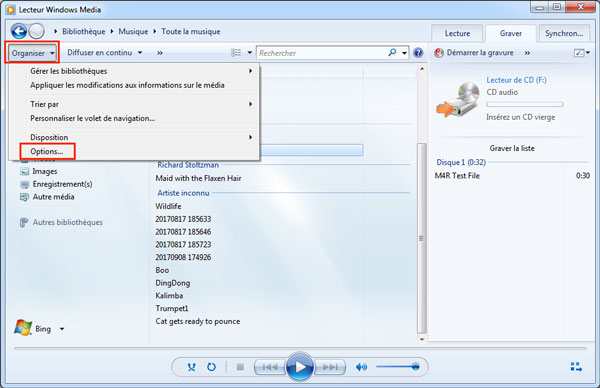Adjust the volume slider

[x=398, y=367]
